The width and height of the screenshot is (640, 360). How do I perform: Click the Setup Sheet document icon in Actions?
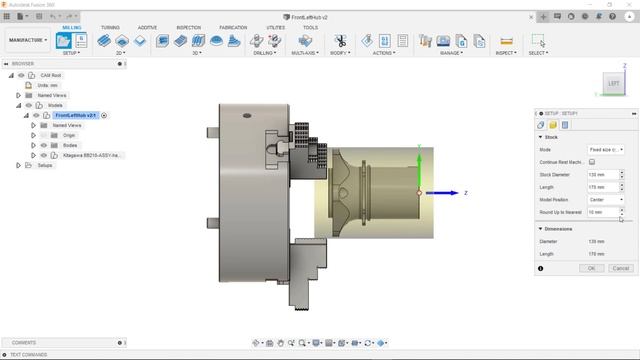pyautogui.click(x=402, y=41)
